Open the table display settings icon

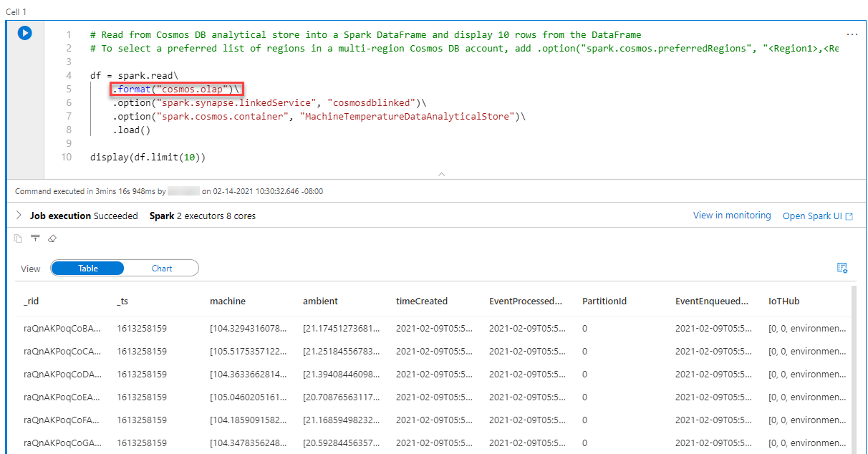click(x=842, y=267)
